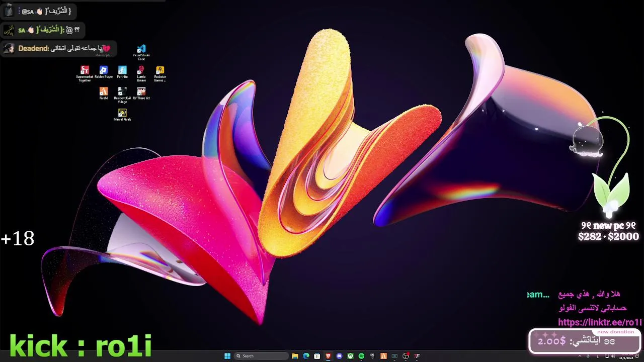
Task: Open Spotify from the taskbar
Action: [x=361, y=356]
